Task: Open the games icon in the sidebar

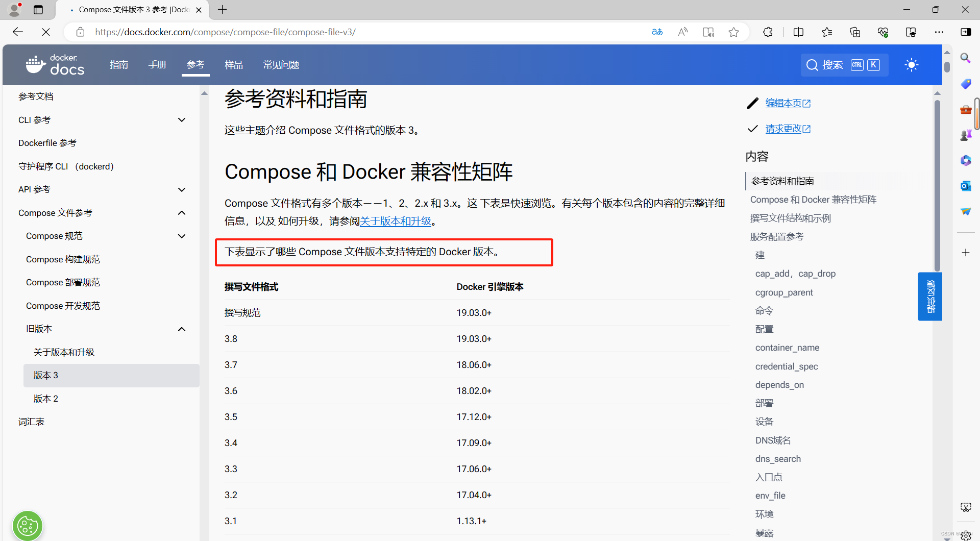Action: click(966, 135)
